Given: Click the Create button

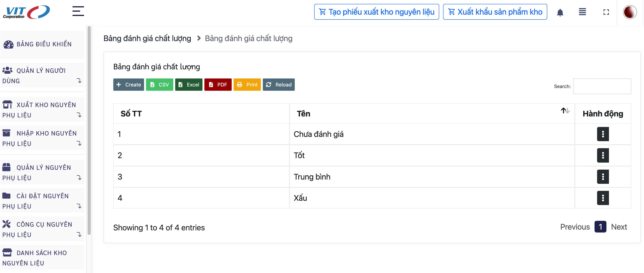Looking at the screenshot, I should (x=128, y=85).
